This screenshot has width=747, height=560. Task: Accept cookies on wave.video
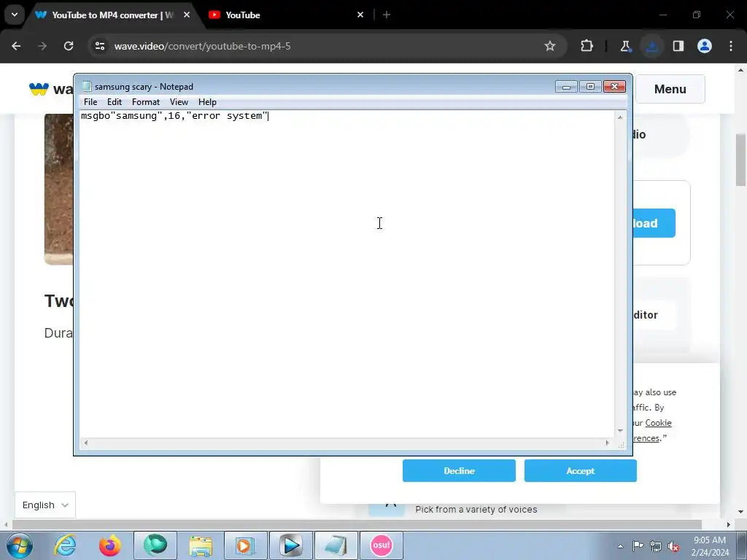coord(580,470)
